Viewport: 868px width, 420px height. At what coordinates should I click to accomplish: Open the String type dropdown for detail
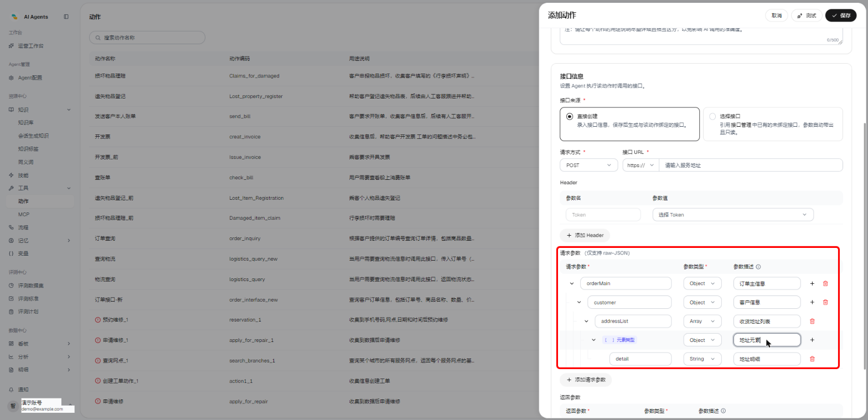tap(702, 359)
